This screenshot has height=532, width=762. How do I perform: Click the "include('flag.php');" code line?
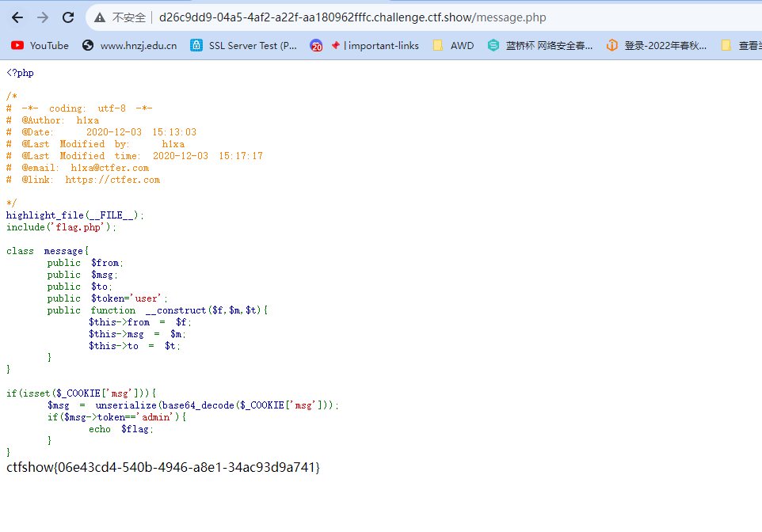tap(61, 227)
